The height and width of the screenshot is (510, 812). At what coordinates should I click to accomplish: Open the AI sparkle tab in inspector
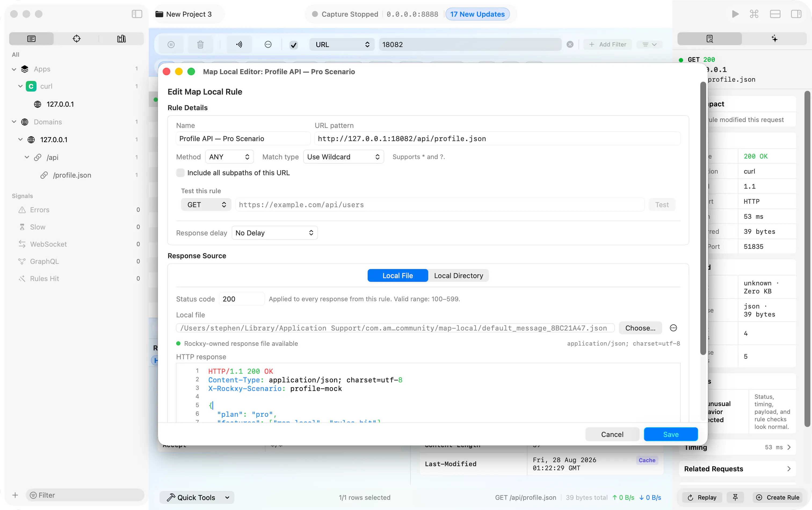click(775, 39)
